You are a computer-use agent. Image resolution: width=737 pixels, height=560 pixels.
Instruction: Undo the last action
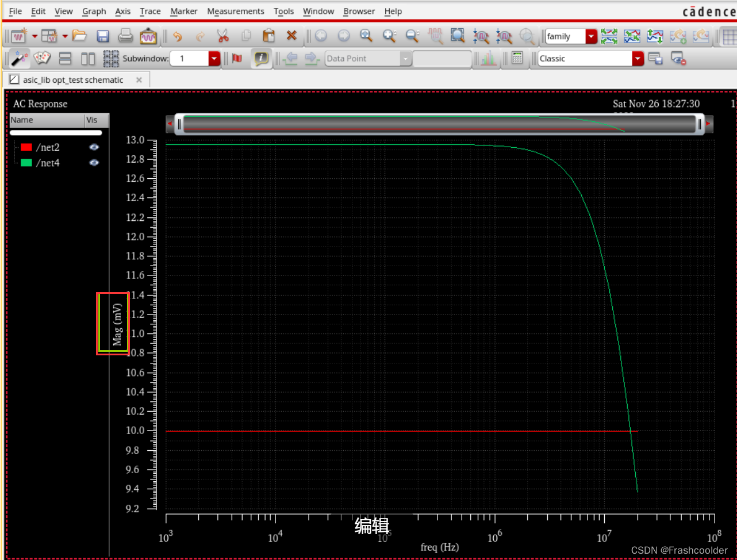[178, 36]
